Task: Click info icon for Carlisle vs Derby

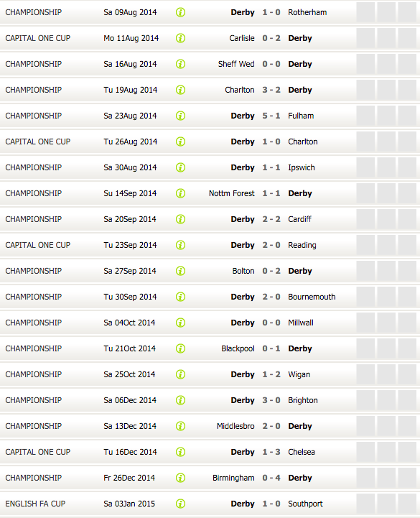Action: (x=180, y=38)
